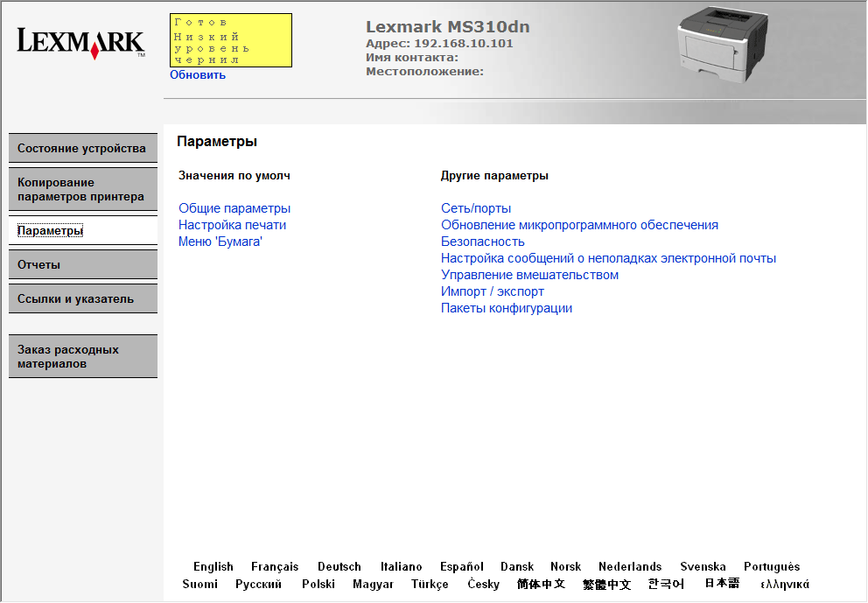Open Состояние устройства menu
Image resolution: width=868 pixels, height=603 pixels.
pos(83,149)
